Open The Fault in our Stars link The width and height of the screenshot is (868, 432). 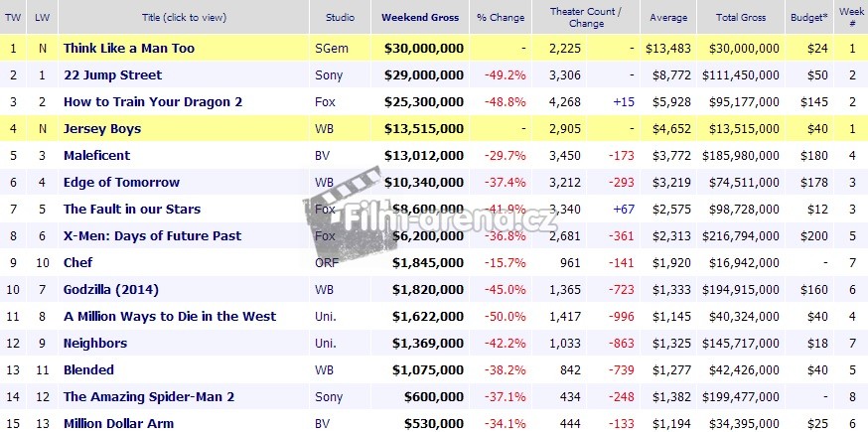coord(131,209)
